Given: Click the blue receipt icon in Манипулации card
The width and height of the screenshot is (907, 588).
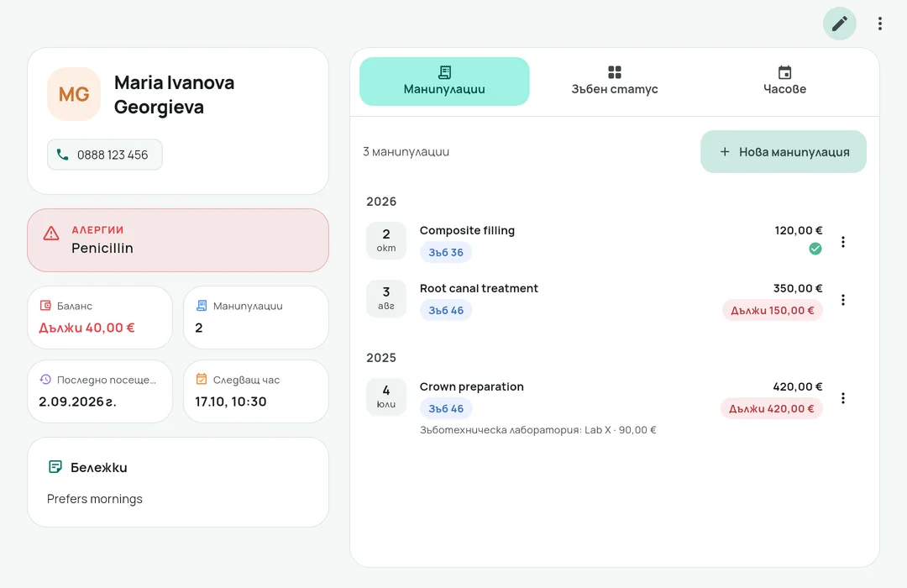Looking at the screenshot, I should tap(202, 306).
